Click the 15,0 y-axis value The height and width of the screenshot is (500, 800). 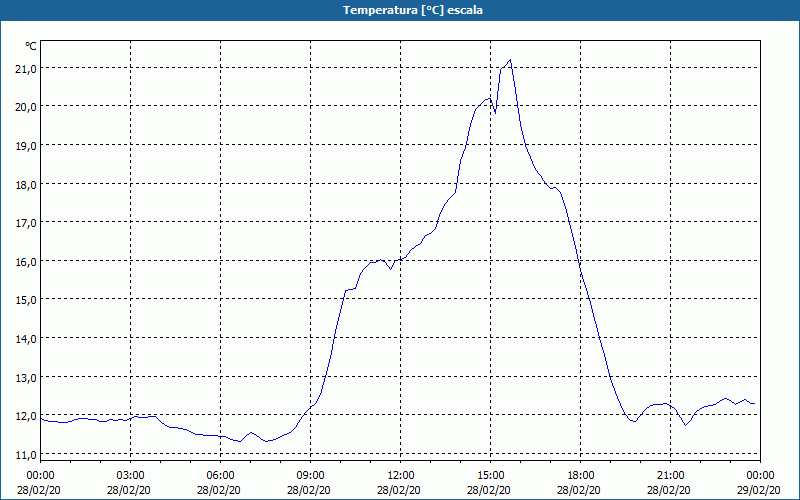pyautogui.click(x=26, y=299)
